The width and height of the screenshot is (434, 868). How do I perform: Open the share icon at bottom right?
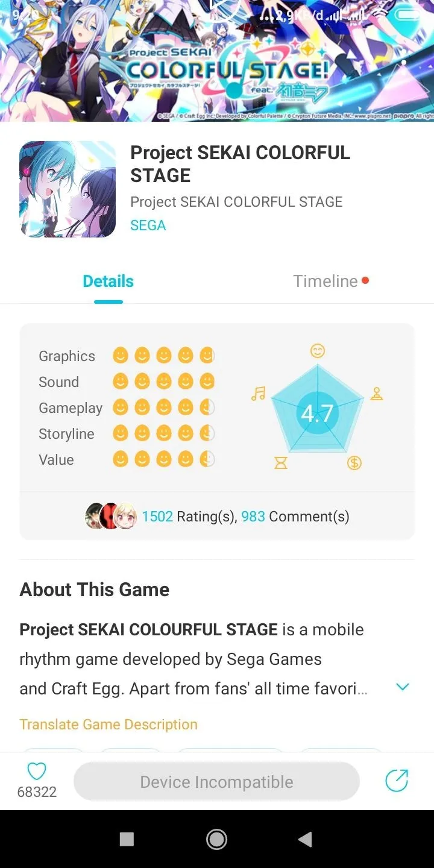(x=397, y=781)
